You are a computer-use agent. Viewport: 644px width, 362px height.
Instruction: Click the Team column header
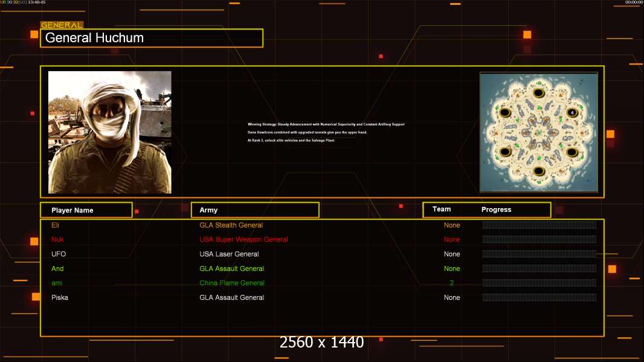(x=442, y=209)
